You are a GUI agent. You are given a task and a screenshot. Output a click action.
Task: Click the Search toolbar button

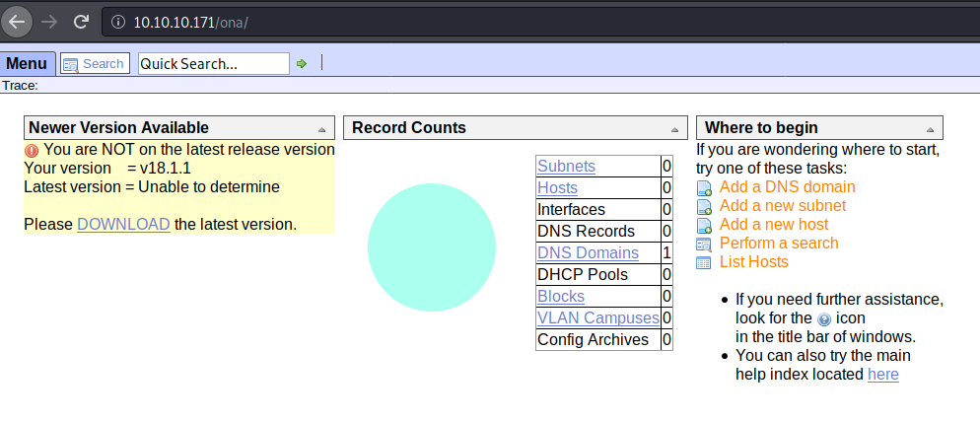point(94,64)
